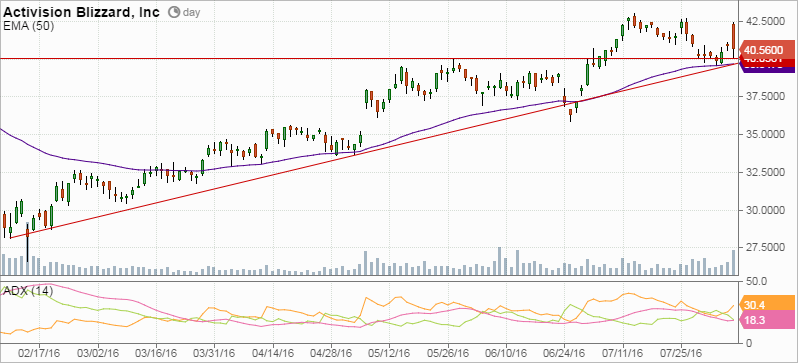This screenshot has height=363, width=798.
Task: Click the 03/16/16 date label
Action: 156,352
